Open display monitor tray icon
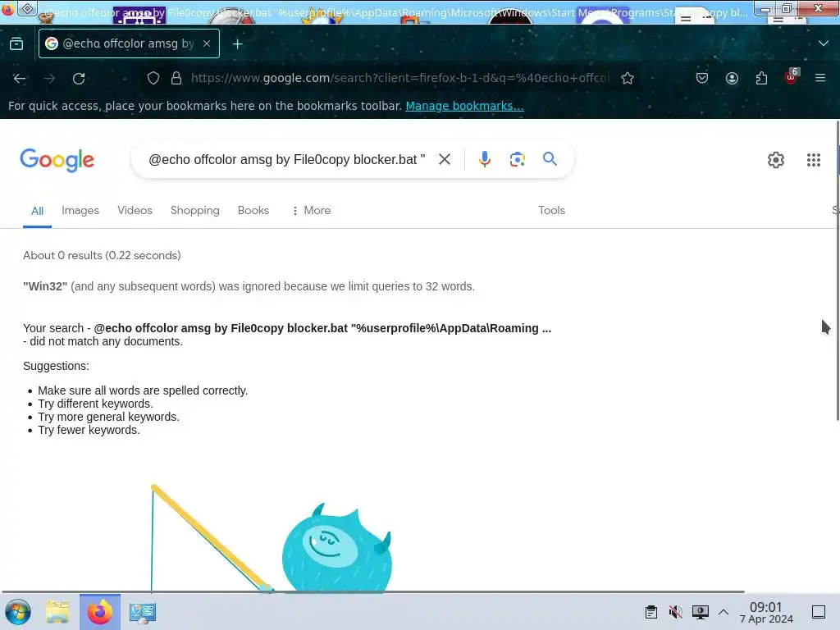The image size is (840, 630). [701, 612]
